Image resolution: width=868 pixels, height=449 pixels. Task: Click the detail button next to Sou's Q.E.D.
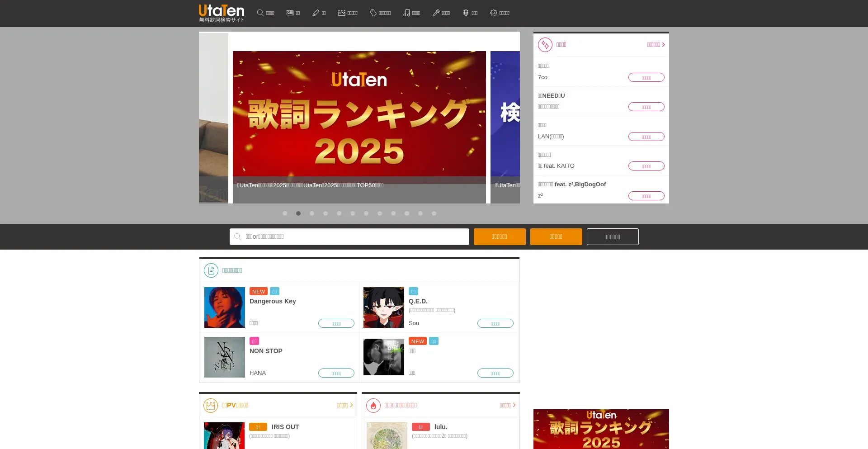[x=495, y=323]
